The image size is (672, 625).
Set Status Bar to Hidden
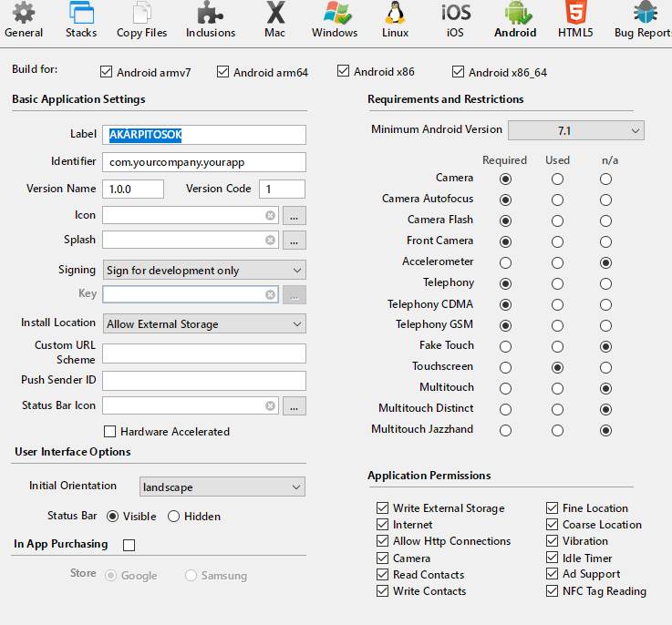click(x=173, y=517)
